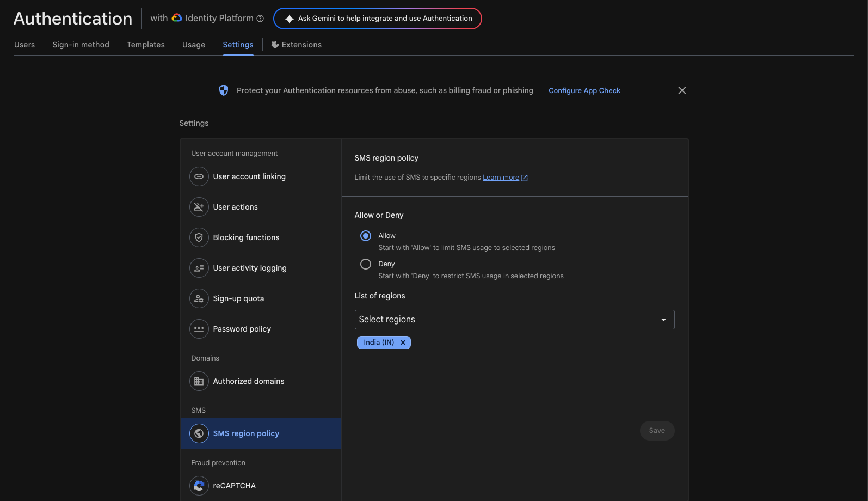Select the Deny radio button
This screenshot has height=501, width=868.
coord(366,264)
